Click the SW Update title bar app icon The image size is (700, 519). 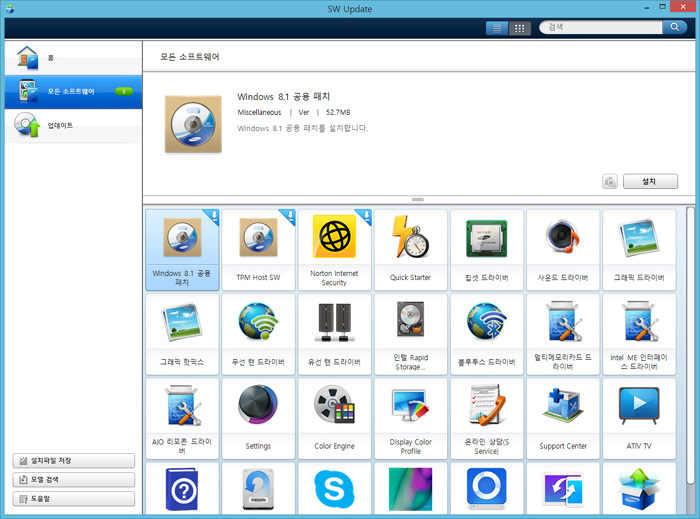[9, 8]
